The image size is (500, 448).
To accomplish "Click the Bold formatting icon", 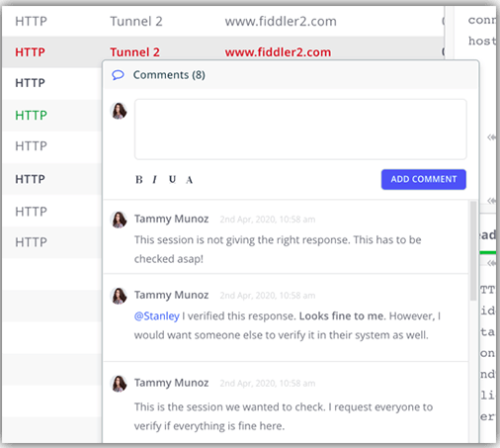I will coord(139,180).
